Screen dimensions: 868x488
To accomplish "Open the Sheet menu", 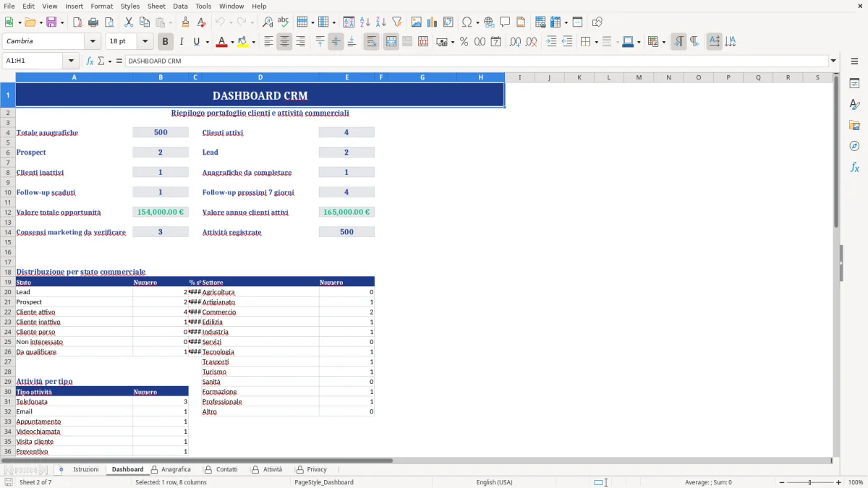I will point(156,6).
